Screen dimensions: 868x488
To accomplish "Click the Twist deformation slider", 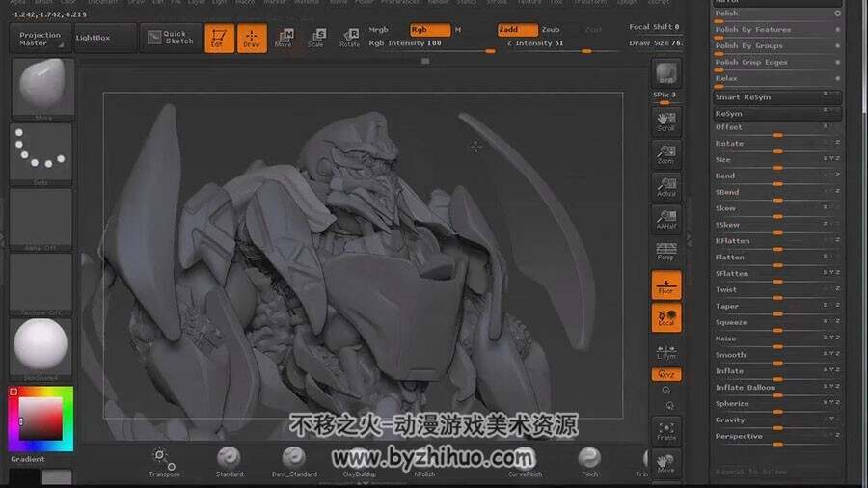I will [777, 291].
